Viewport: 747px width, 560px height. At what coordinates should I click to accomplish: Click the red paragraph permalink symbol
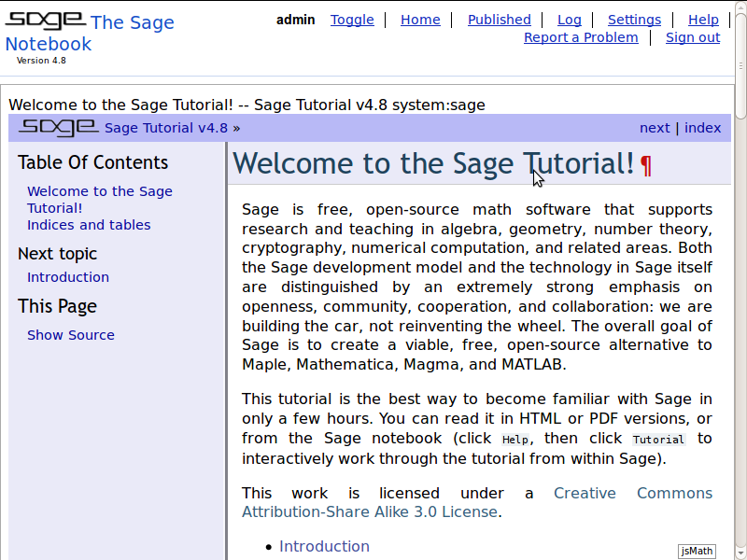click(x=646, y=165)
